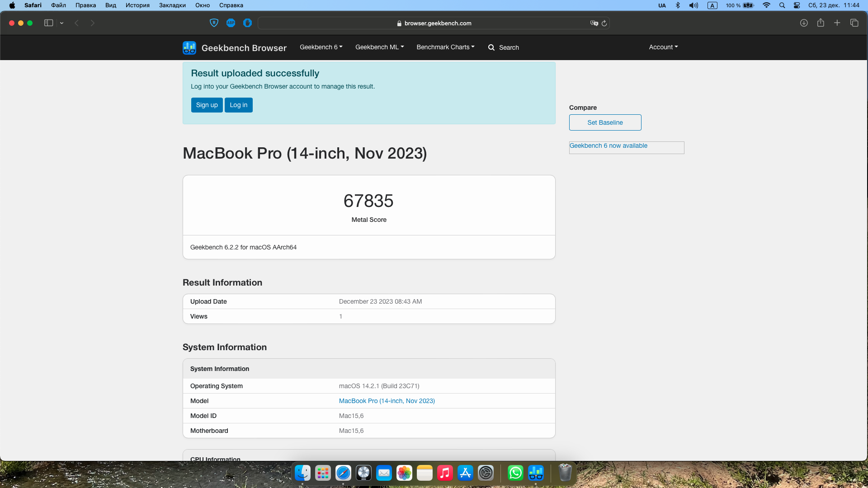868x488 pixels.
Task: Click the Sign up button
Action: point(207,105)
